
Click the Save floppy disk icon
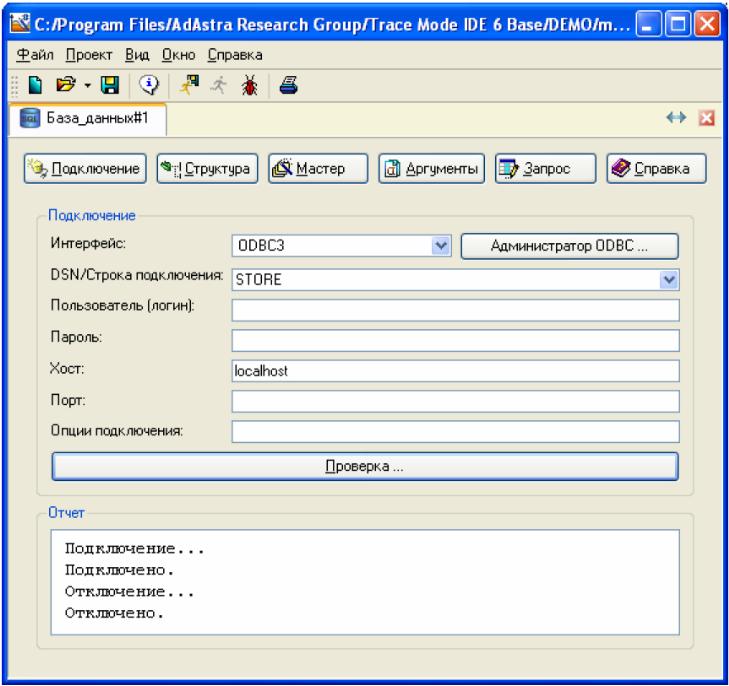click(110, 85)
